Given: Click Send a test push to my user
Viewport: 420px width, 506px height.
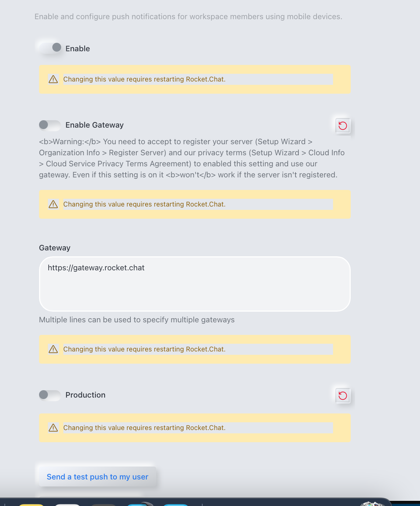Looking at the screenshot, I should [x=97, y=476].
